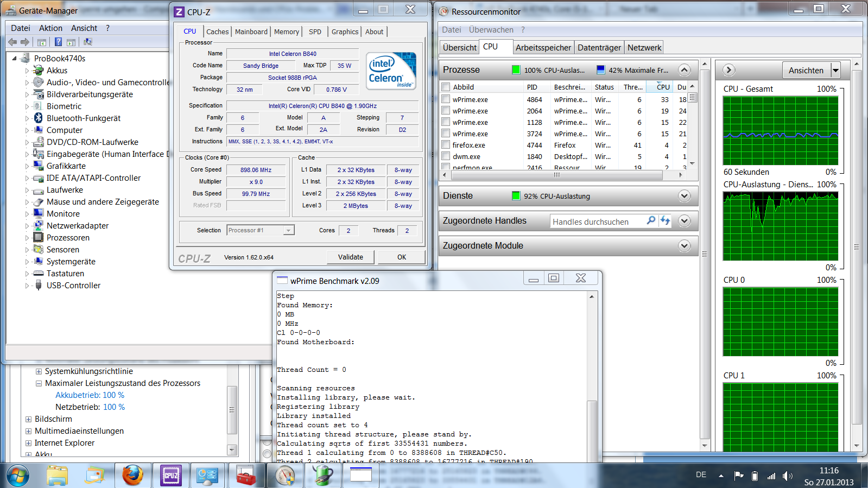Click the battery icon in system tray
The width and height of the screenshot is (868, 488).
(755, 476)
